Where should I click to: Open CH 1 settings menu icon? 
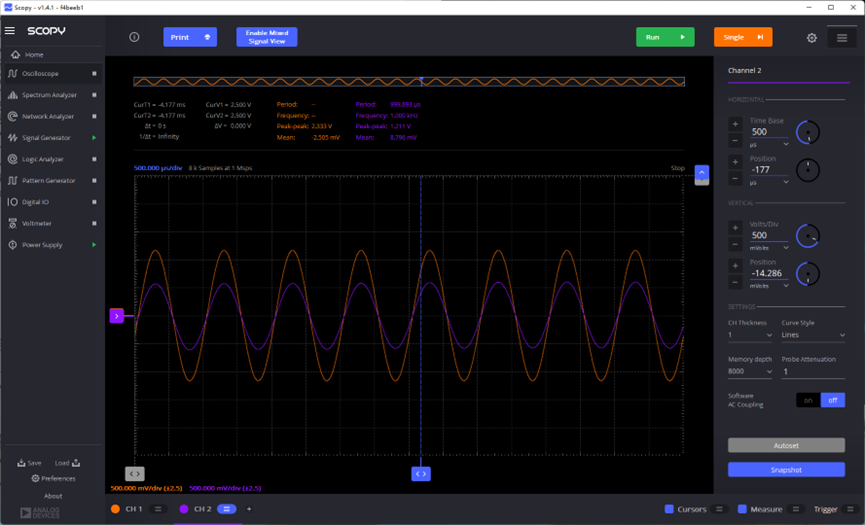click(x=158, y=509)
